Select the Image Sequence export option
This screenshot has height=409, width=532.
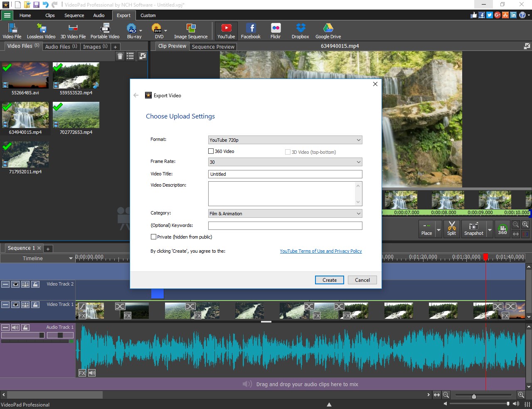(x=191, y=30)
